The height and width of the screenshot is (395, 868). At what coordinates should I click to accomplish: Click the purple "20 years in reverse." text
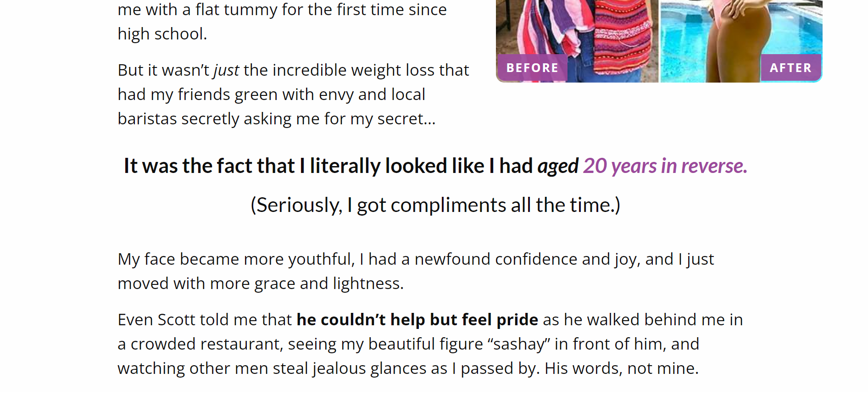coord(665,166)
